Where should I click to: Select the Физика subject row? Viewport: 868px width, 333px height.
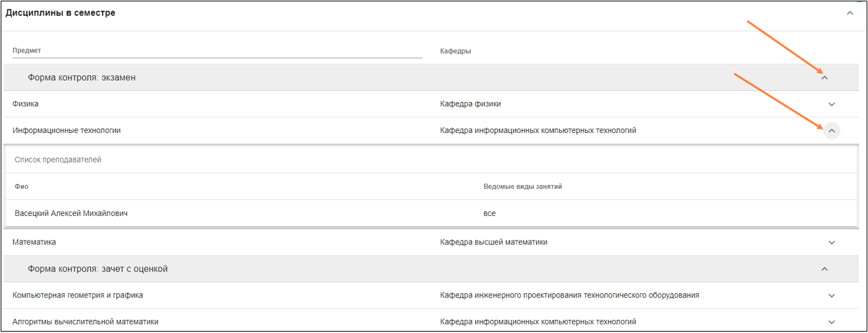click(25, 104)
